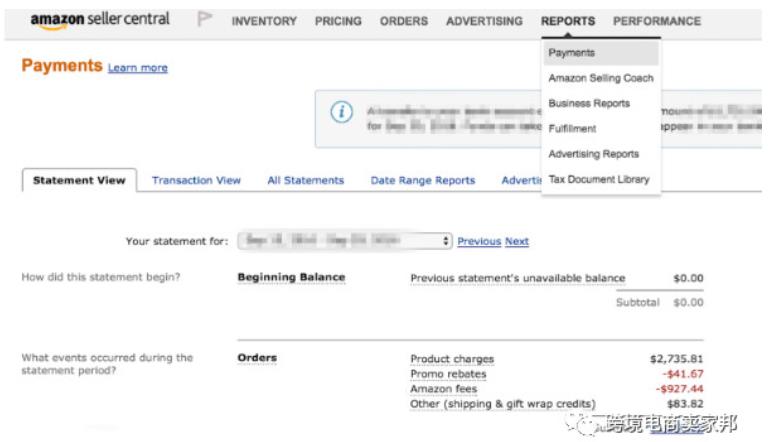Open Date Range Reports tab
Image resolution: width=770 pixels, height=442 pixels.
click(422, 181)
